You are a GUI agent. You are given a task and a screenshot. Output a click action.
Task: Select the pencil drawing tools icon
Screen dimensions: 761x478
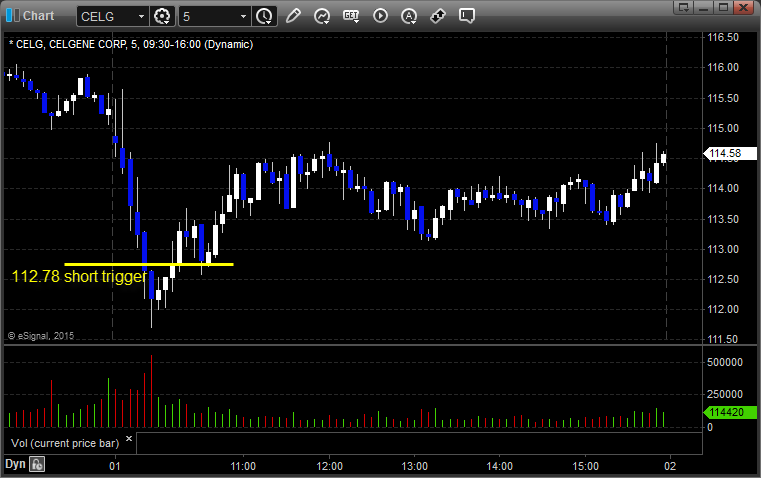pyautogui.click(x=293, y=16)
